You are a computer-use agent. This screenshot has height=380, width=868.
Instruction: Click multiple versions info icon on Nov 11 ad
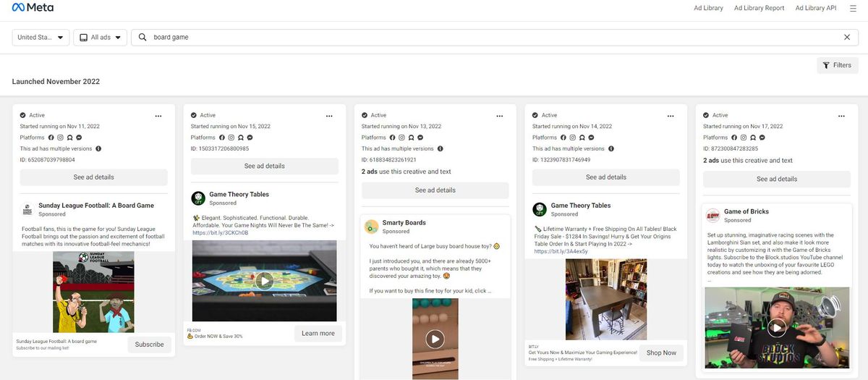coord(98,148)
